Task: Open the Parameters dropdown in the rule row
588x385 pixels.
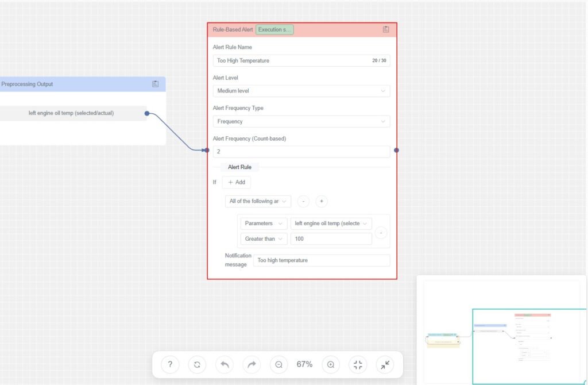Action: coord(264,223)
